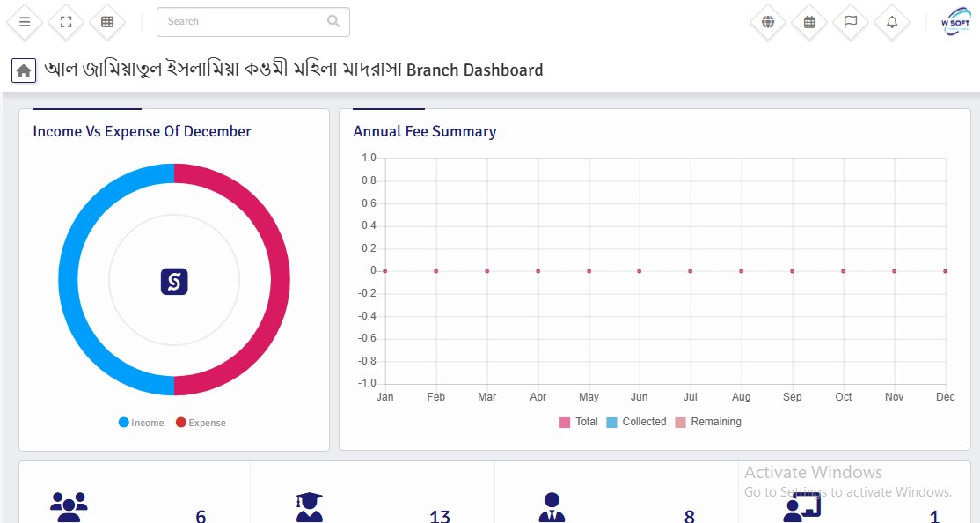Open the grid apps icon

(107, 22)
